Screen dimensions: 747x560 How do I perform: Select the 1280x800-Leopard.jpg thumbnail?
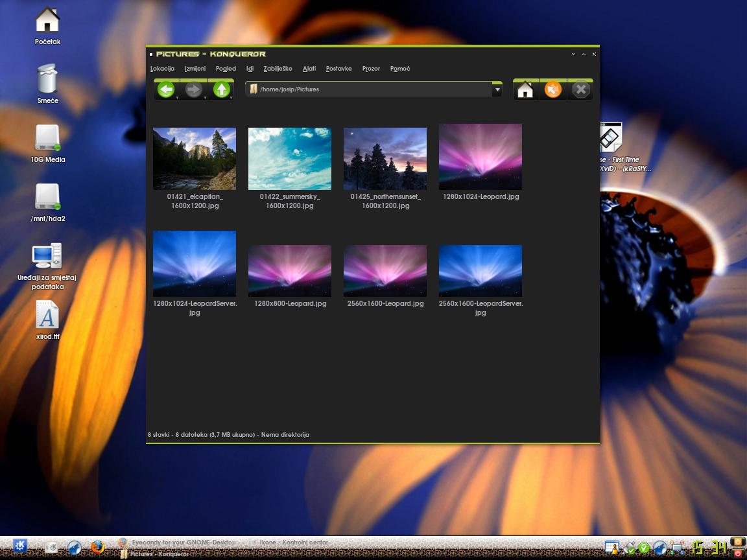pyautogui.click(x=290, y=271)
